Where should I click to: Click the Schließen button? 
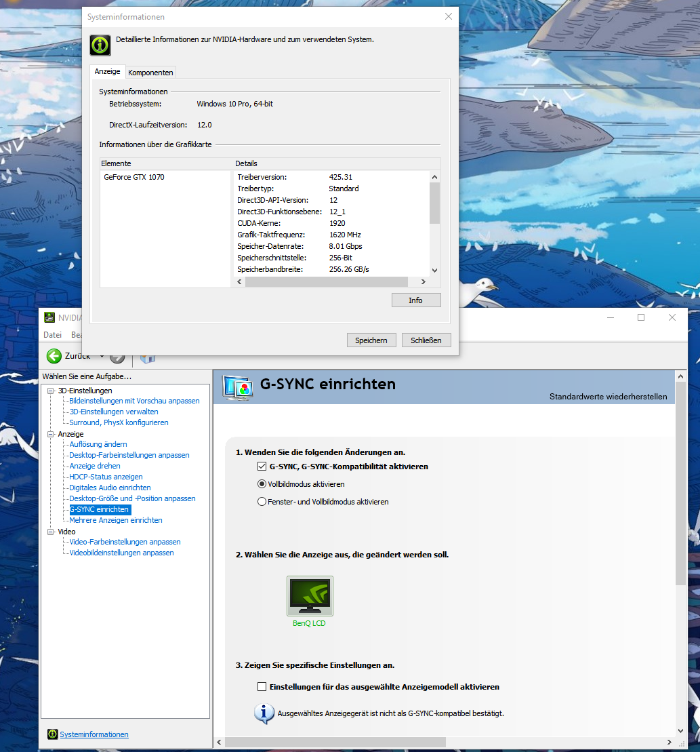point(426,340)
